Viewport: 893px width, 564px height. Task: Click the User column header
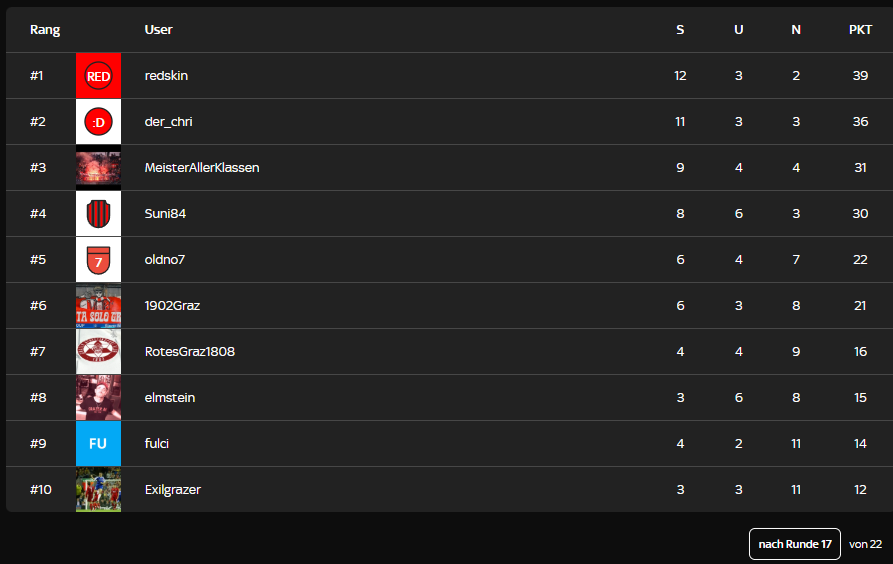(158, 30)
